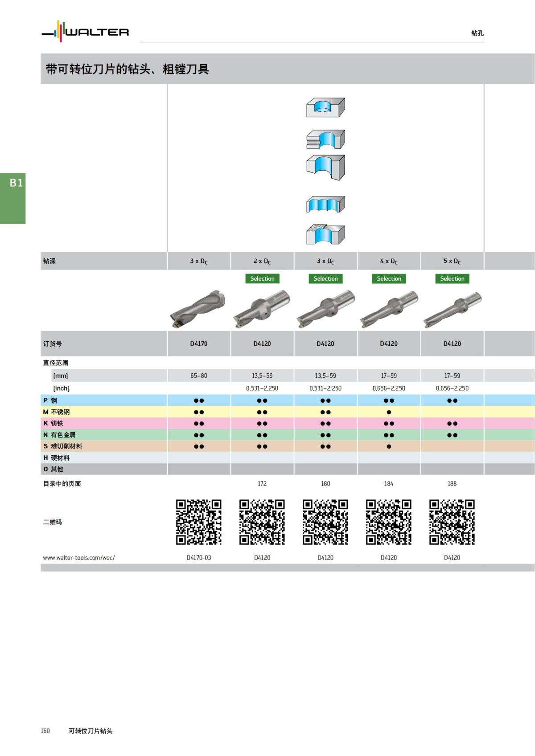Click Selection button under 5 x Dc
This screenshot has width=535, height=756.
tap(452, 278)
